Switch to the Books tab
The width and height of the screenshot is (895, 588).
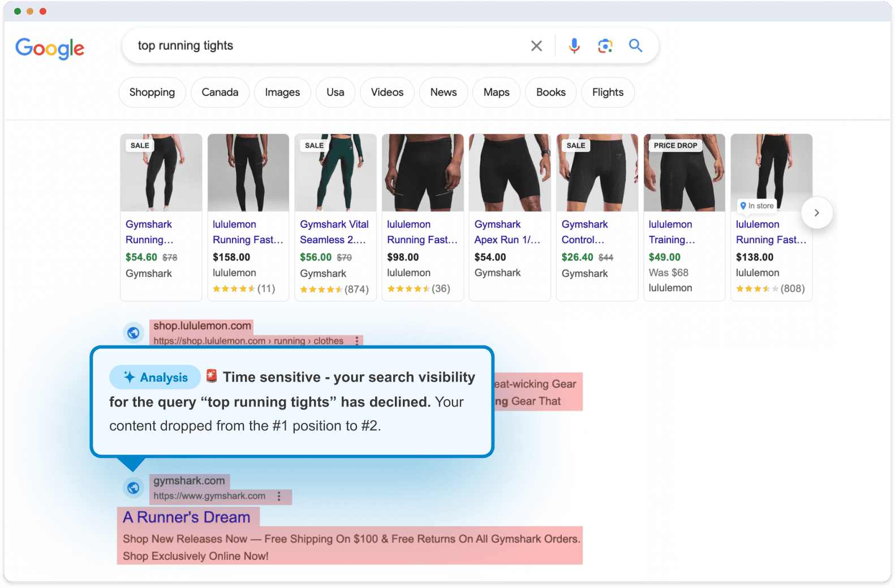551,92
